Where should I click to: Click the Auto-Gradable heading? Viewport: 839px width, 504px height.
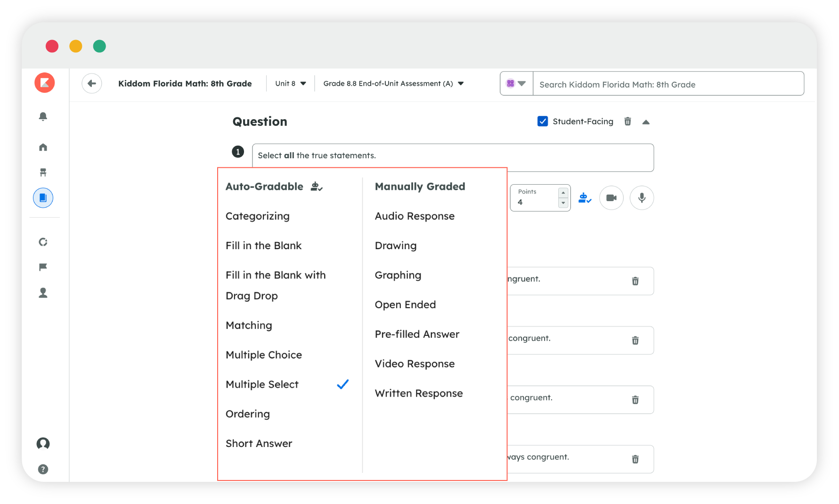[264, 187]
